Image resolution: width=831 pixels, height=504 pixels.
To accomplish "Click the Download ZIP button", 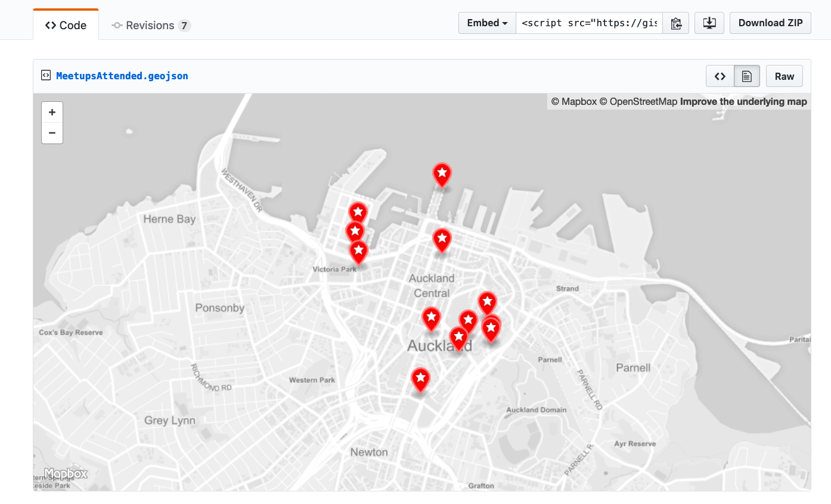I will 770,23.
